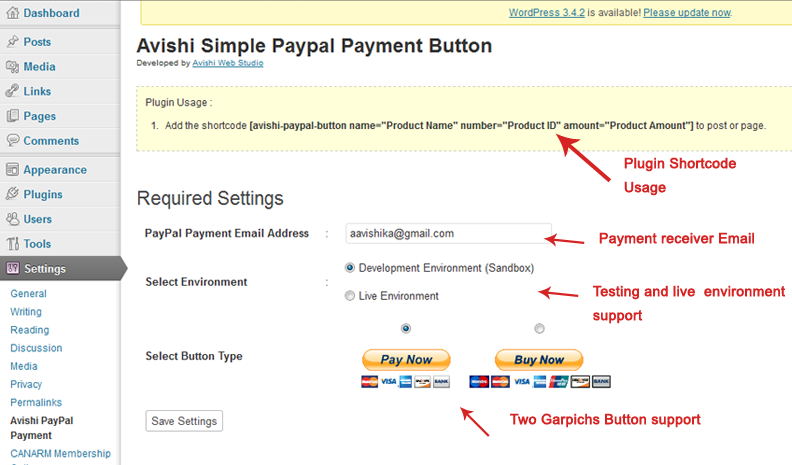
Task: Go to Discussion settings submenu
Action: pos(36,348)
